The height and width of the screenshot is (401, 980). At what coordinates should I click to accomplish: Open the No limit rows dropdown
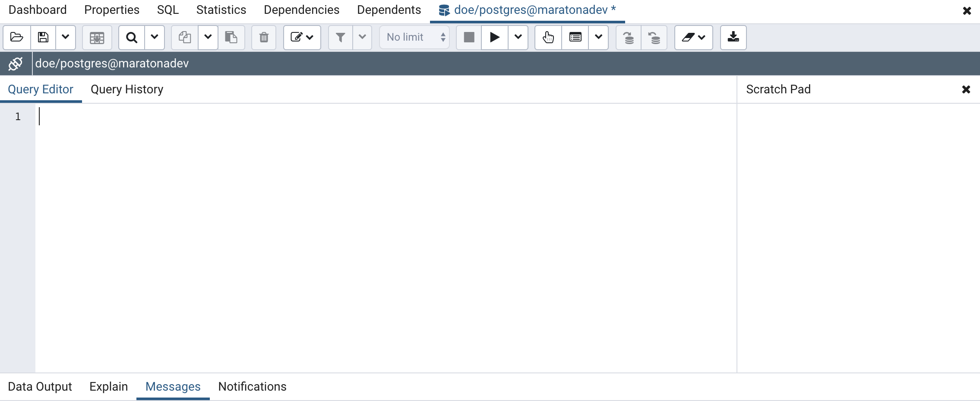[x=414, y=38]
